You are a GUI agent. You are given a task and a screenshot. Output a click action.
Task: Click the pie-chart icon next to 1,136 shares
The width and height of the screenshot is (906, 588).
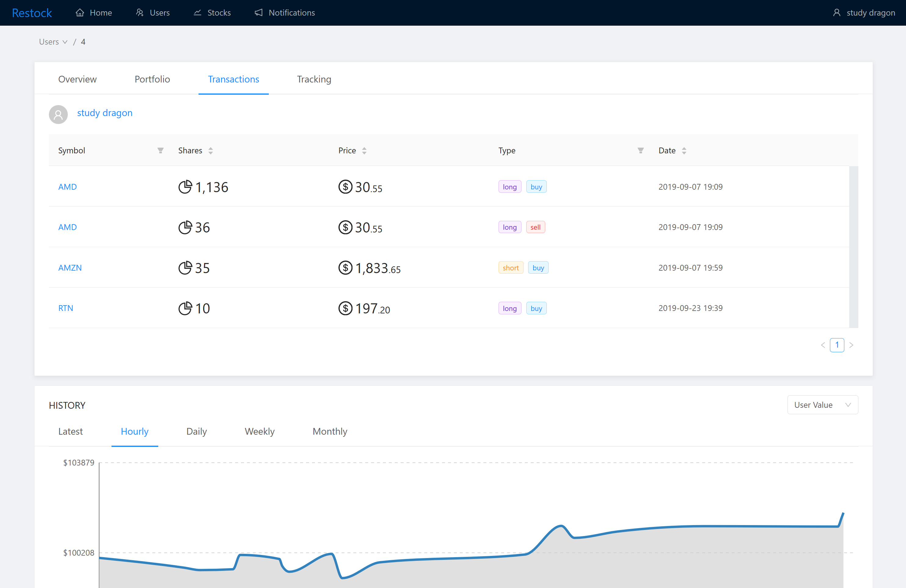tap(185, 187)
